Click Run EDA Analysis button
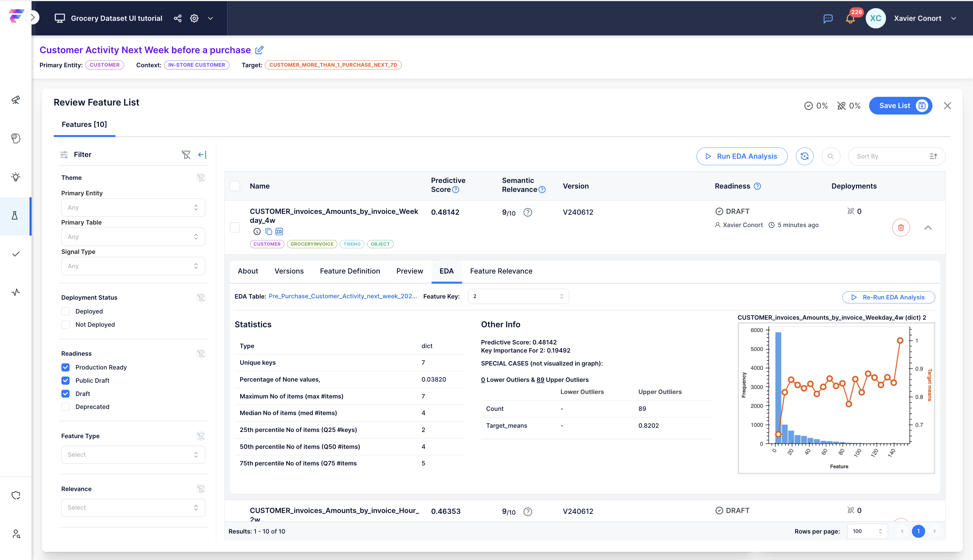 coord(742,156)
